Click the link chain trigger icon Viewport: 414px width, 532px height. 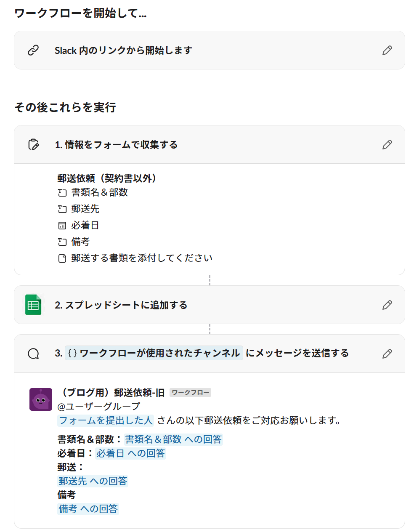(x=33, y=51)
